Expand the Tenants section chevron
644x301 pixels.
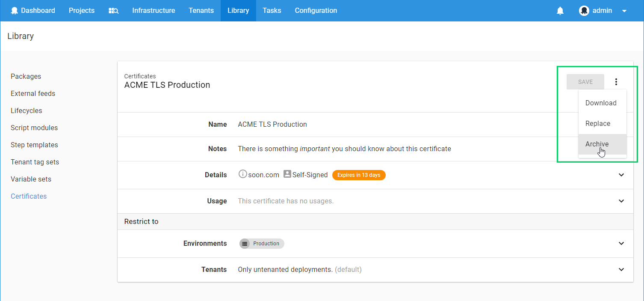point(621,270)
